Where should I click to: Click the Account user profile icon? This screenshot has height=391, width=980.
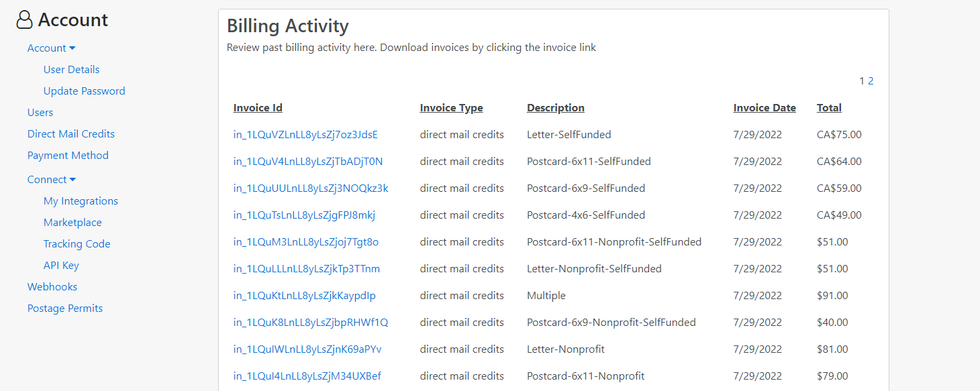24,20
